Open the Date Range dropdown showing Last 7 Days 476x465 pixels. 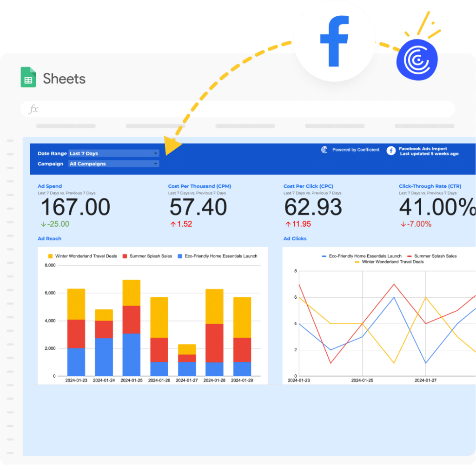click(113, 153)
